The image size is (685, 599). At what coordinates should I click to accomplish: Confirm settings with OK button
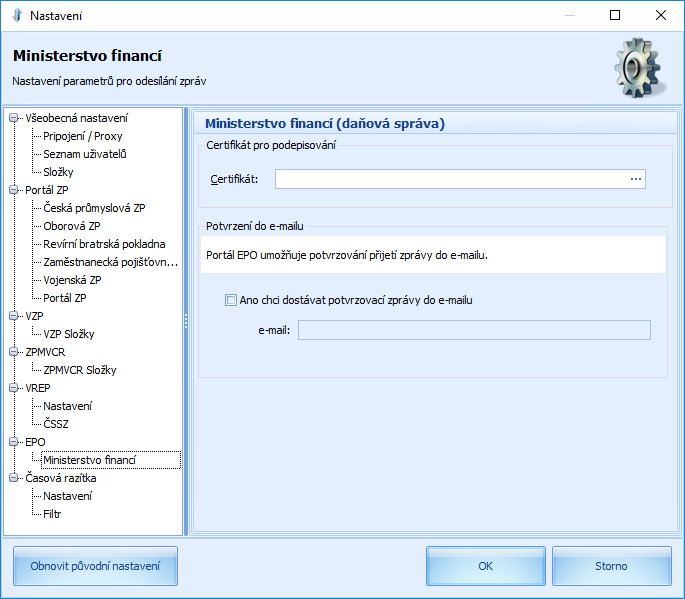pos(485,566)
